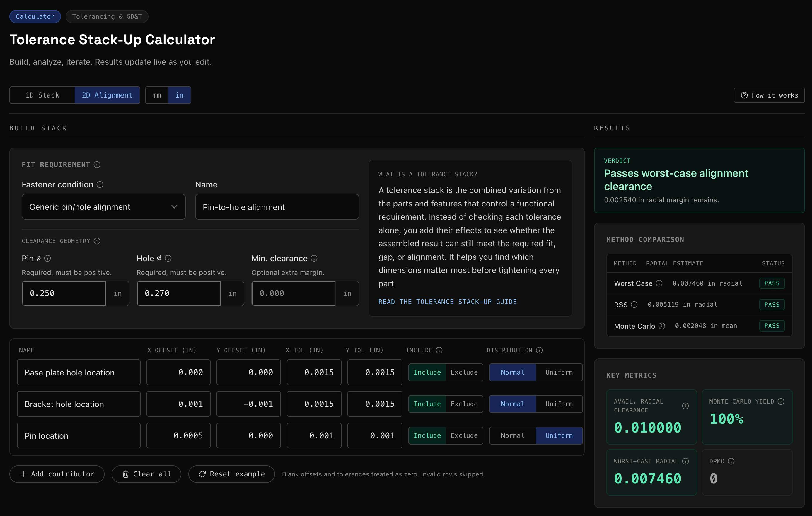The height and width of the screenshot is (516, 812).
Task: Click the Pin ø value field
Action: [x=64, y=293]
